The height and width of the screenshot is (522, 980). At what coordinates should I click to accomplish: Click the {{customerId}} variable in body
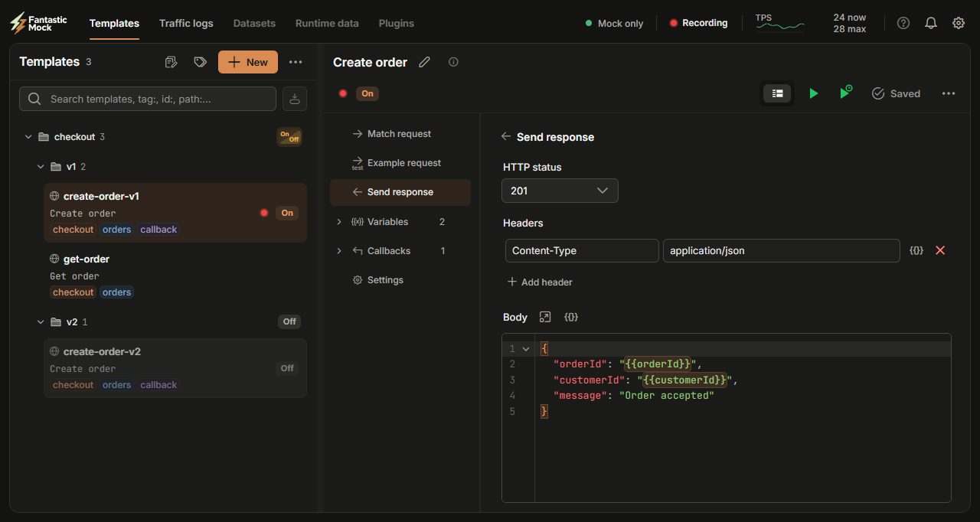[x=684, y=380]
